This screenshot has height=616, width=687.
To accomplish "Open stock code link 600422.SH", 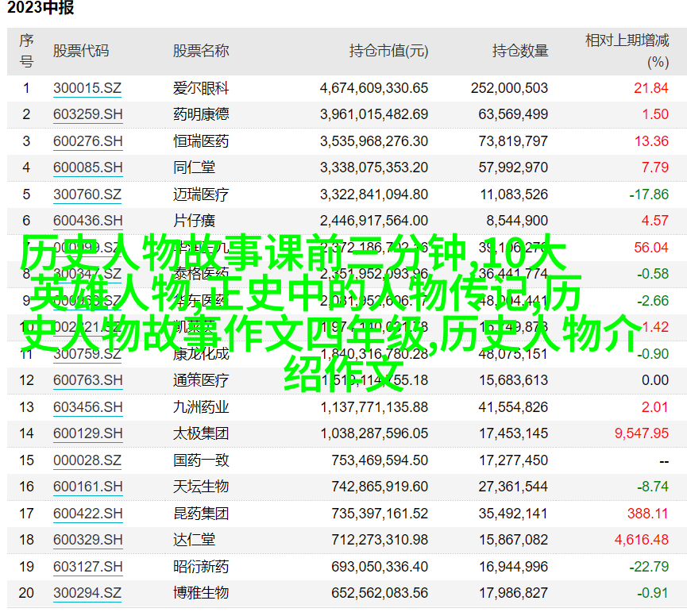I will point(87,514).
